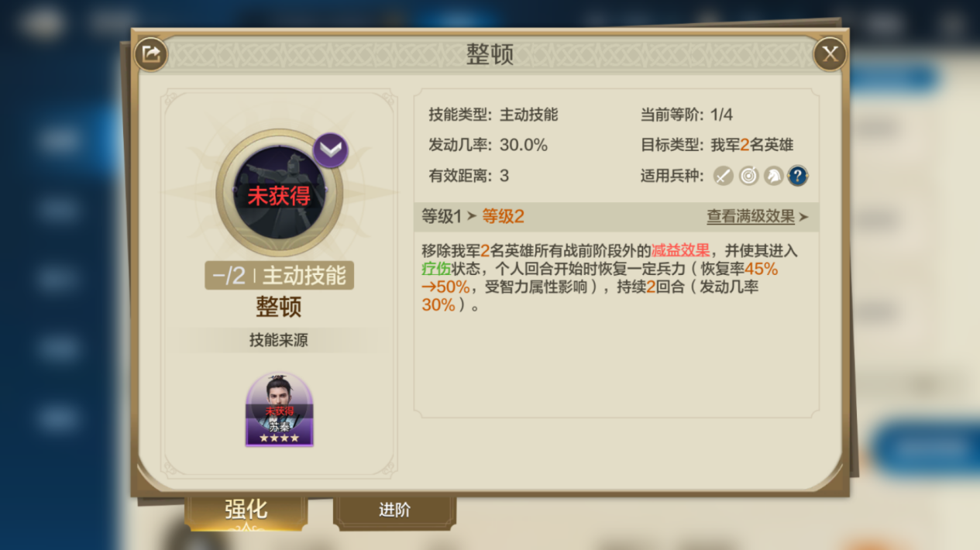The image size is (980, 550).
Task: Select the 等级1 level label
Action: coord(442,217)
